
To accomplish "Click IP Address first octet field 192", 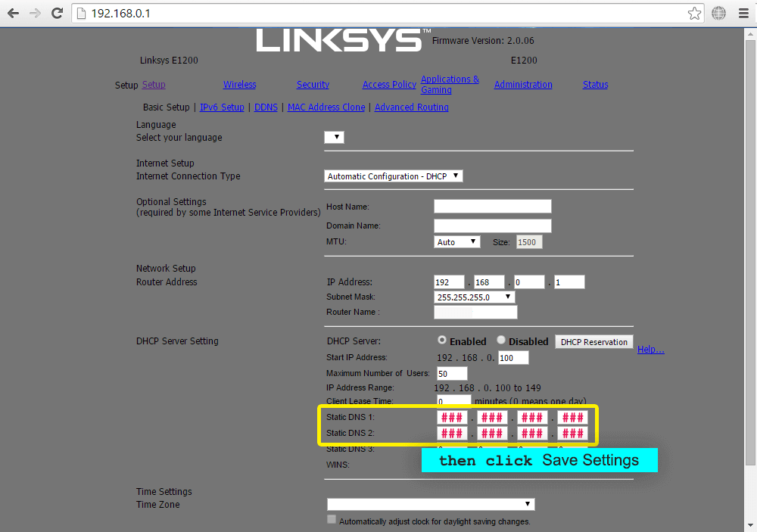I will pos(449,282).
